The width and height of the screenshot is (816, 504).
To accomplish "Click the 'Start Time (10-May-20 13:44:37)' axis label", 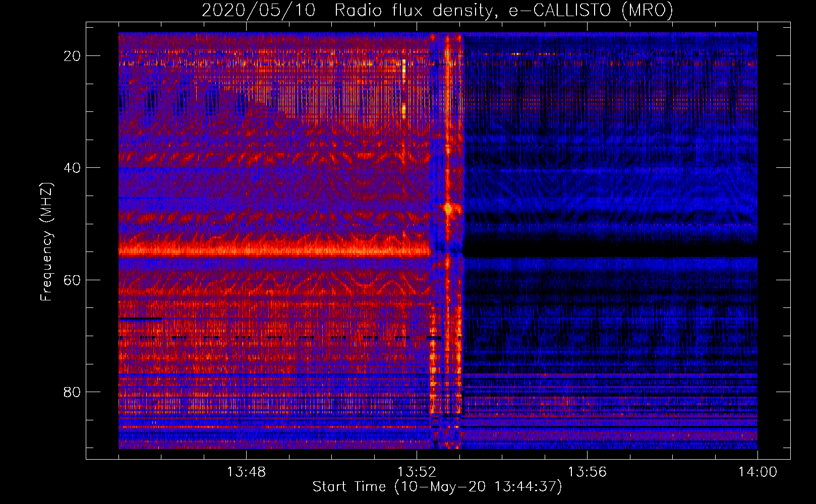I will tap(437, 487).
